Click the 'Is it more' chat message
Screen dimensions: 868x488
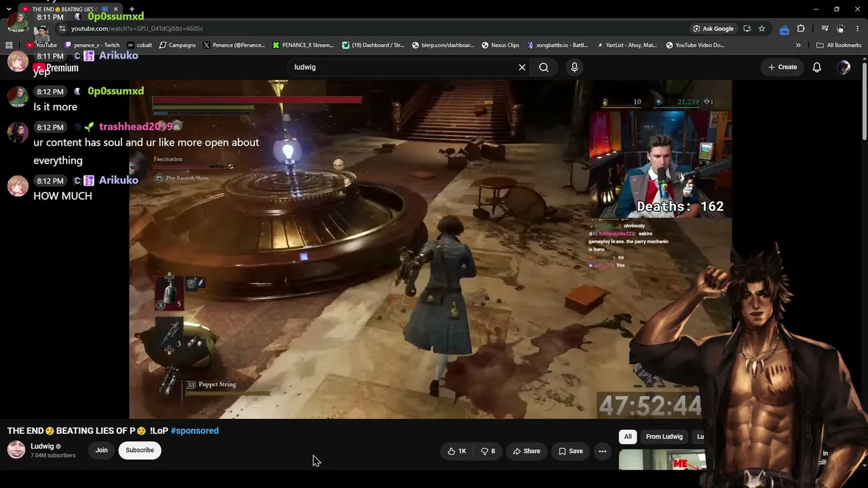[x=55, y=107]
